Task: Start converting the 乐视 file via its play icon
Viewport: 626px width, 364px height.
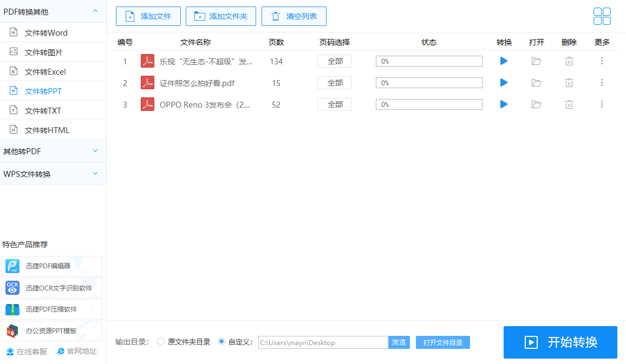Action: (503, 61)
